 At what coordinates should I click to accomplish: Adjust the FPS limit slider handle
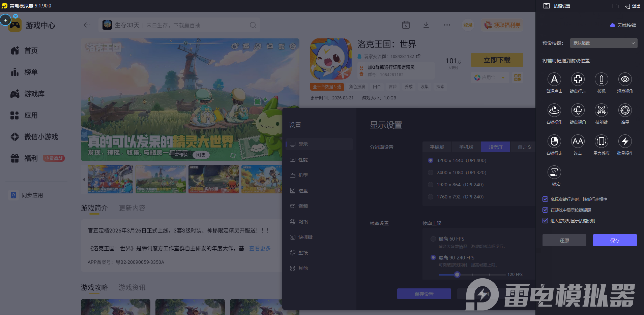[x=457, y=275]
